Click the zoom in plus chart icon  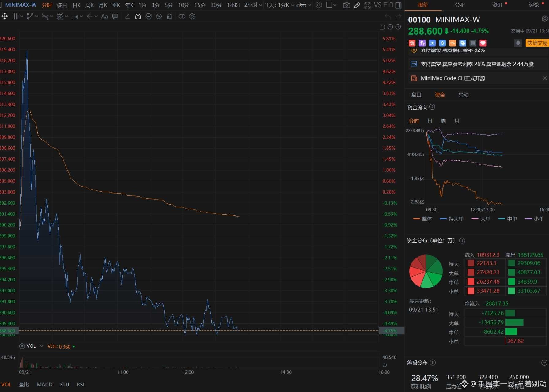(x=398, y=27)
